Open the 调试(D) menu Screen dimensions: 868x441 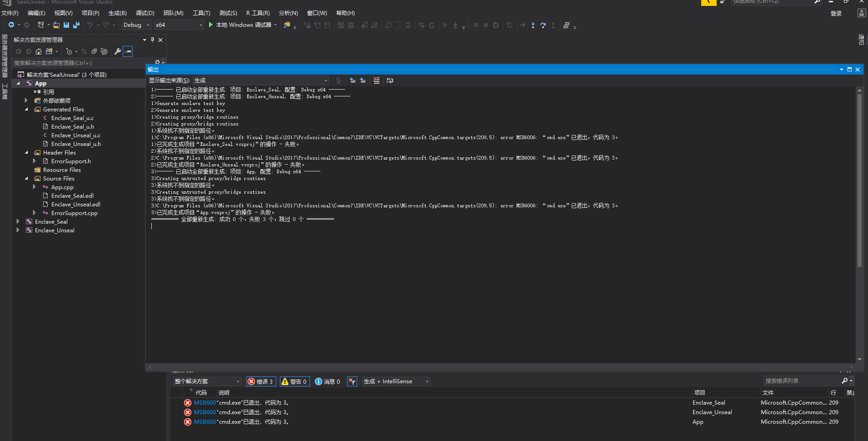(x=145, y=13)
